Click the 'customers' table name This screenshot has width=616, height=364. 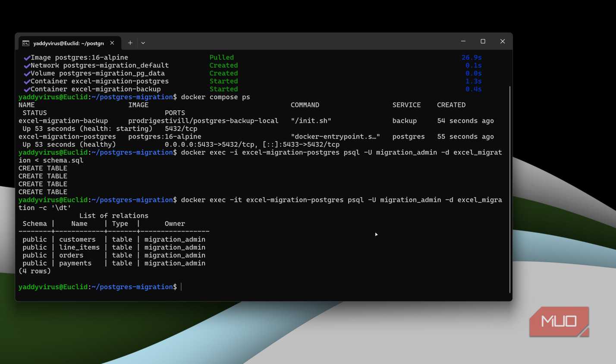[x=77, y=239]
